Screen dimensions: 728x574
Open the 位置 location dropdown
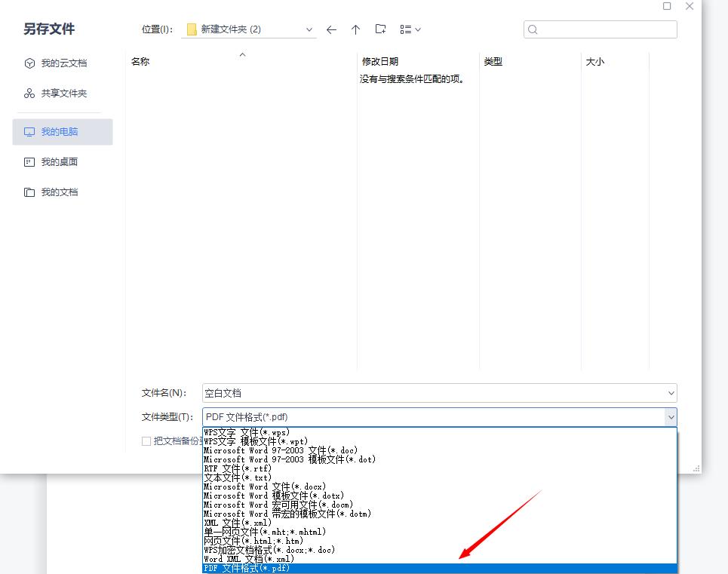[x=309, y=29]
